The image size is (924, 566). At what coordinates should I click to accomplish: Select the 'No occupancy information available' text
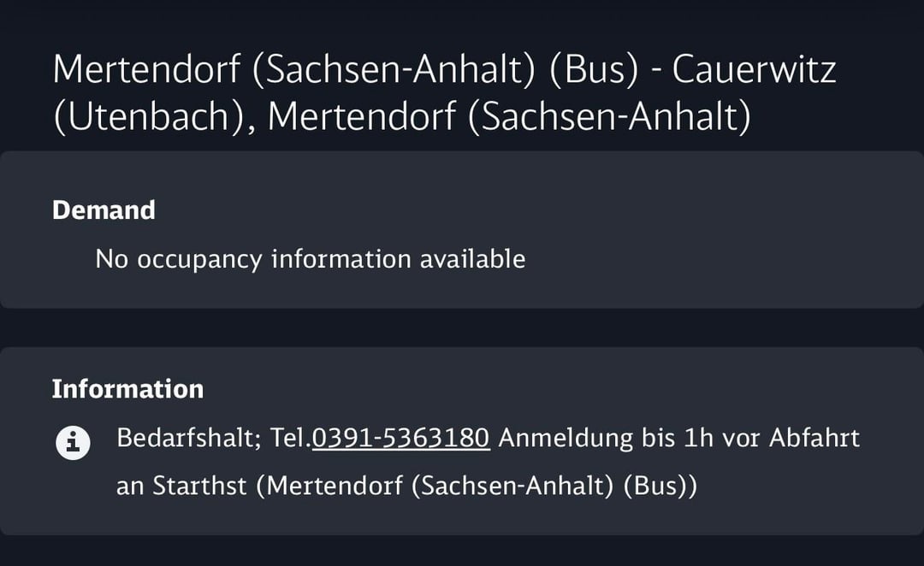[310, 258]
